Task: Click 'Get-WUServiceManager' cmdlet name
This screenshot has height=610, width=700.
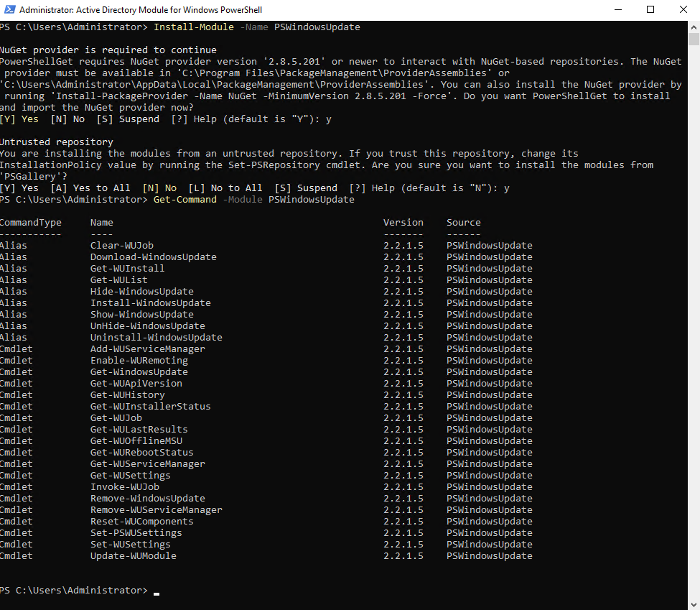Action: tap(148, 464)
